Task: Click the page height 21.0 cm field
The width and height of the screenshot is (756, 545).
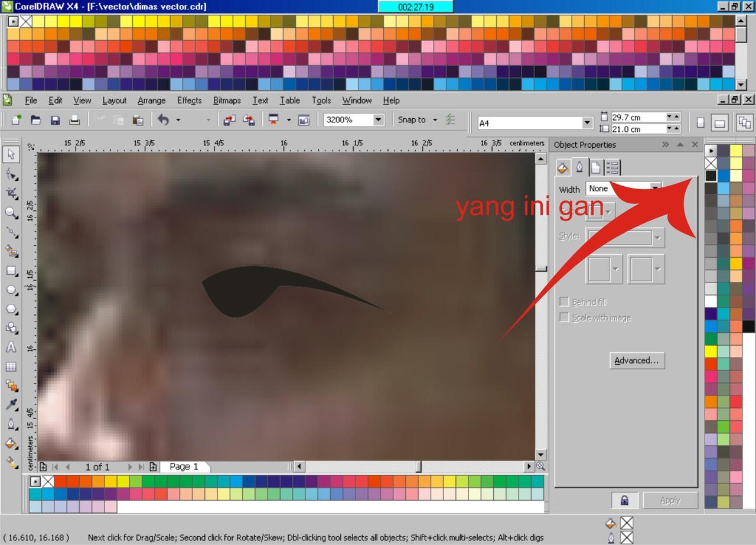Action: (x=637, y=129)
